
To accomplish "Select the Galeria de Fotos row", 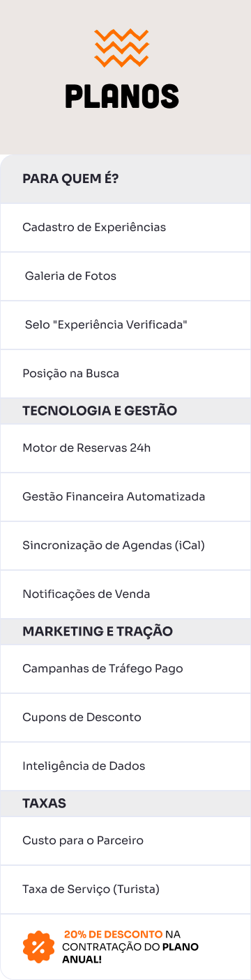I will (x=125, y=276).
